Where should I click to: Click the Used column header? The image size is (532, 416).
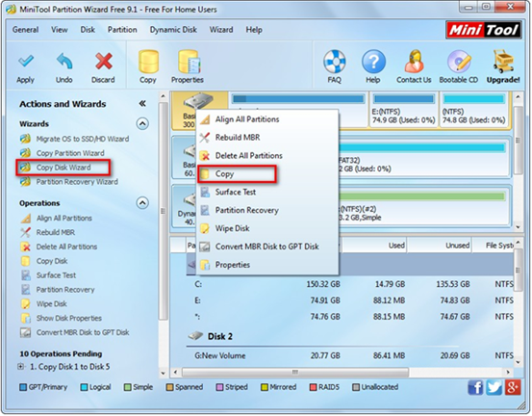click(x=374, y=246)
